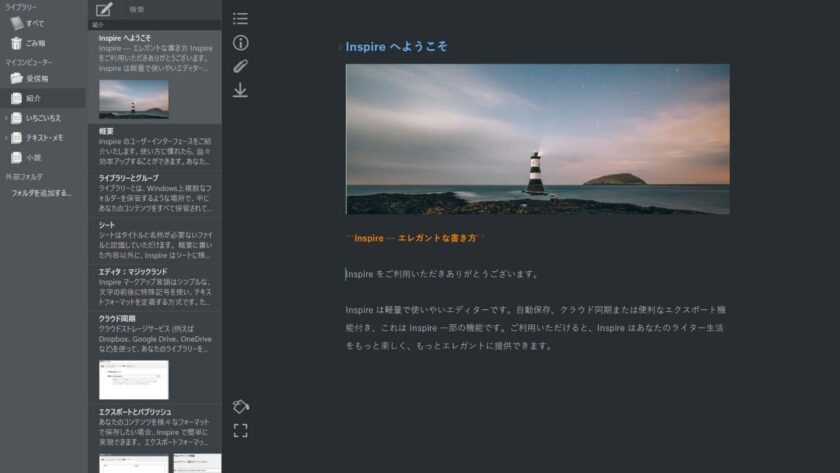
Task: Click the マイコンピューター section header
Action: tap(28, 62)
